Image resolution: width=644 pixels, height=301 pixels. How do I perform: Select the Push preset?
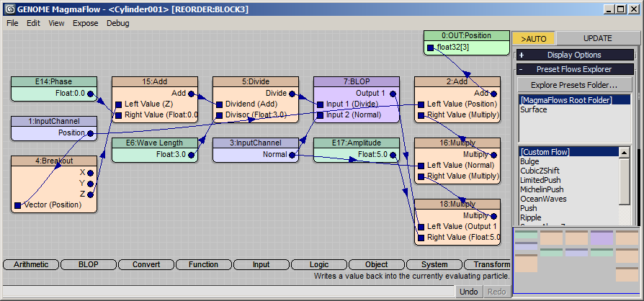point(528,209)
